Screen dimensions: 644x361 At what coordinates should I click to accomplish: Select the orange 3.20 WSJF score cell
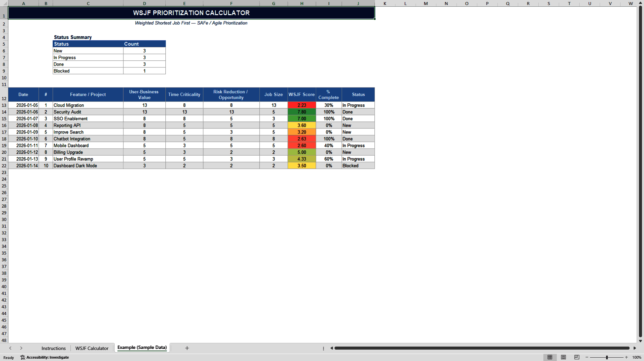click(302, 132)
